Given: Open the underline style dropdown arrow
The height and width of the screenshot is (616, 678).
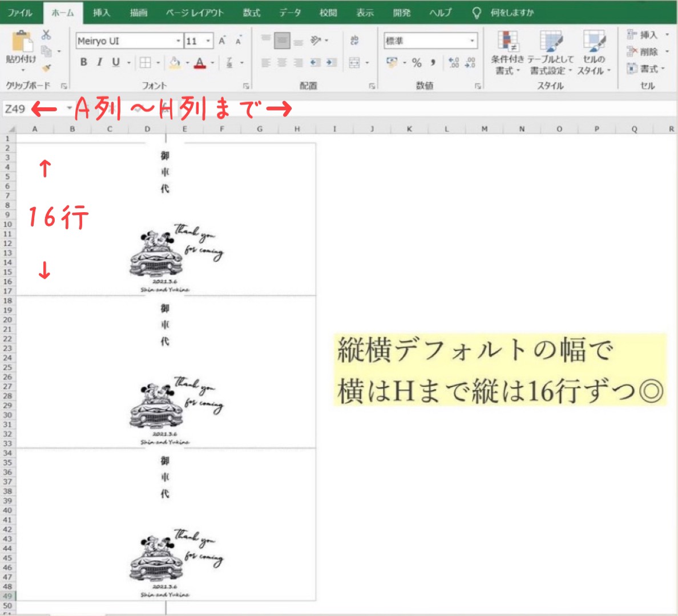Looking at the screenshot, I should (x=129, y=63).
